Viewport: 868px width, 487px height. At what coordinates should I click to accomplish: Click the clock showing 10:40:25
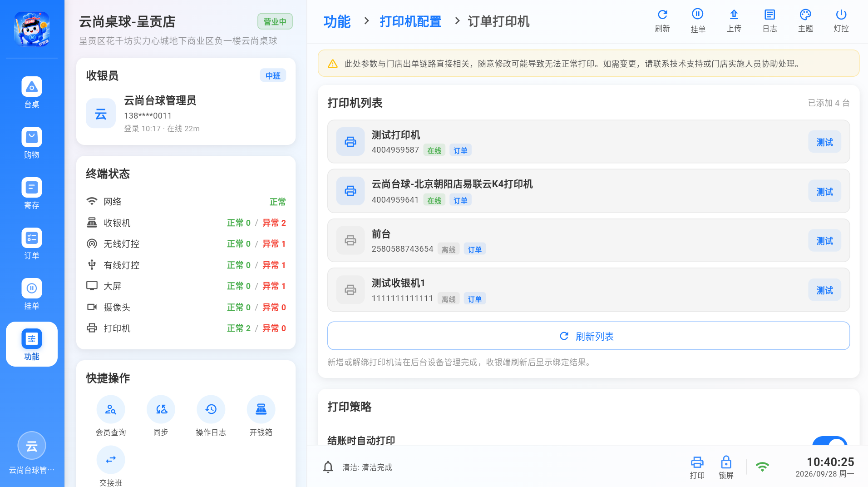(x=830, y=462)
